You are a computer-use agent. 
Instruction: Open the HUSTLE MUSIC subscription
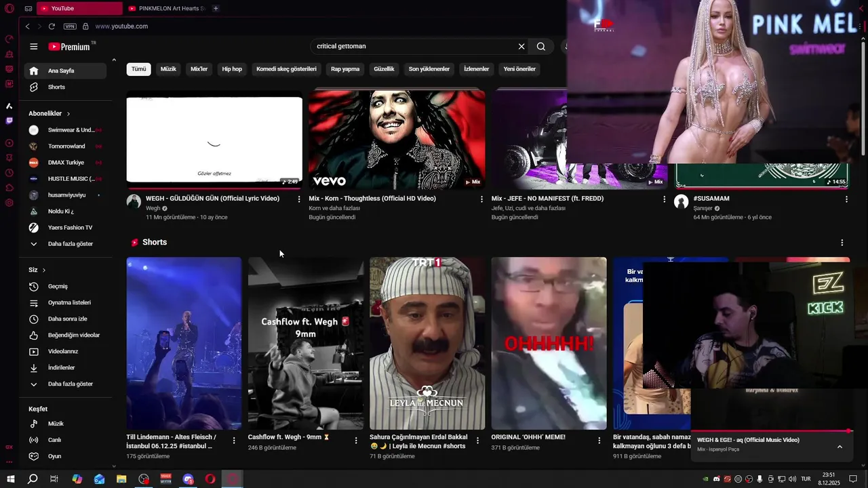click(65, 179)
